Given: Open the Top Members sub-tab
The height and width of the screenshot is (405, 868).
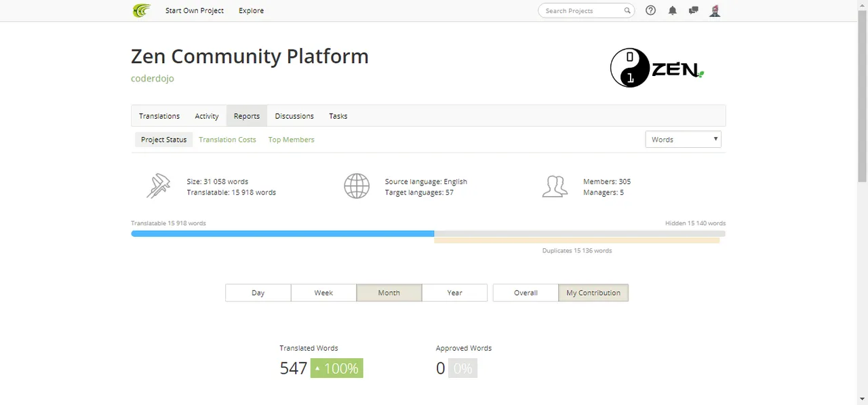Looking at the screenshot, I should pyautogui.click(x=292, y=139).
